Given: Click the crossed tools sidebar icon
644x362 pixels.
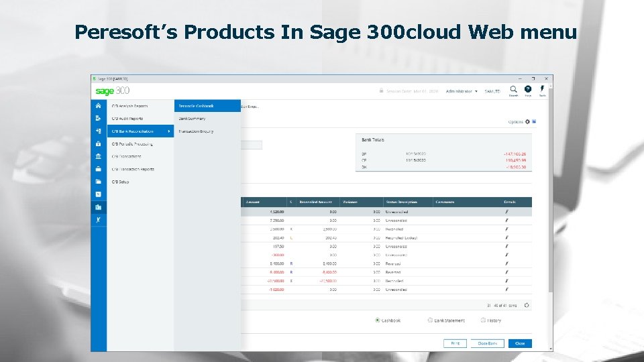Looking at the screenshot, I should (98, 220).
